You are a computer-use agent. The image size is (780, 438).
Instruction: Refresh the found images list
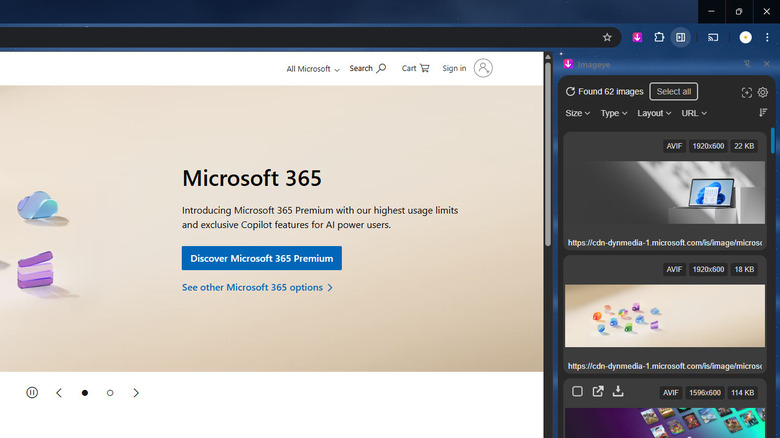[570, 92]
